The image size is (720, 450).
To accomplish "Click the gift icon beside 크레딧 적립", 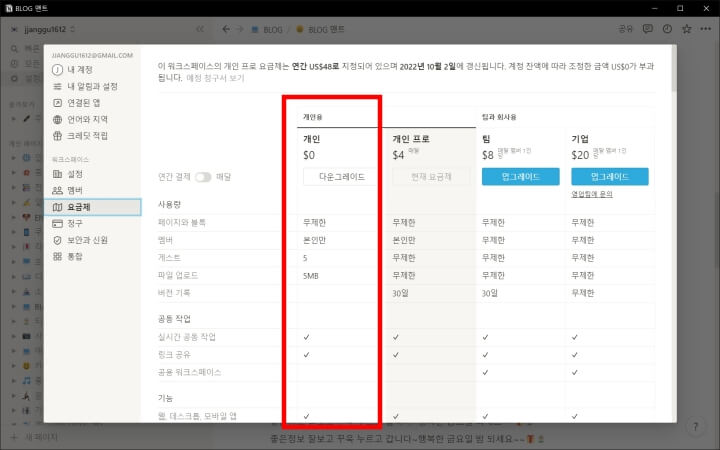I will [57, 136].
